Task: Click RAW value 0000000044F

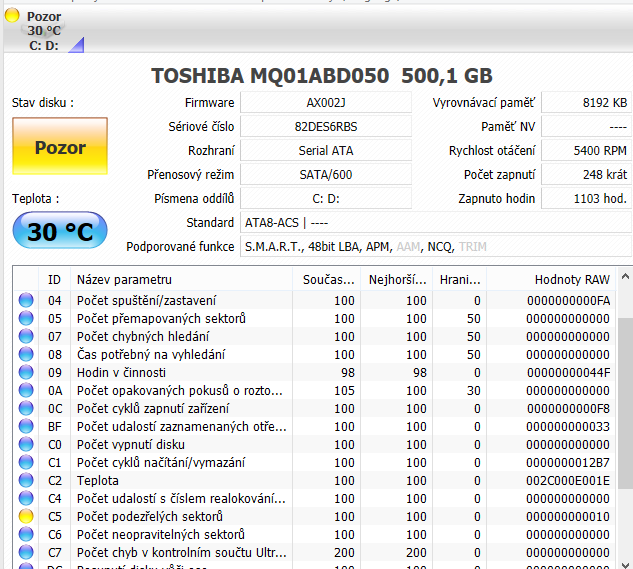Action: coord(568,372)
